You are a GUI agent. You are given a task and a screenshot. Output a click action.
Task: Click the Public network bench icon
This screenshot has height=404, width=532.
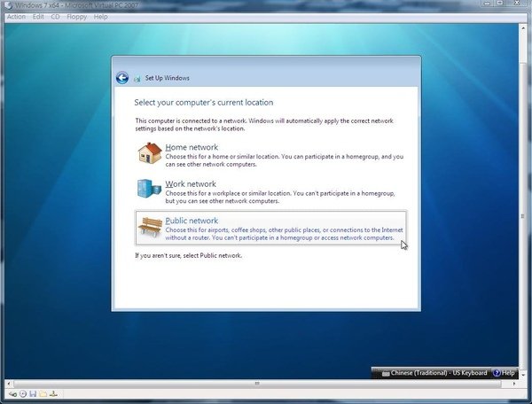tap(151, 227)
